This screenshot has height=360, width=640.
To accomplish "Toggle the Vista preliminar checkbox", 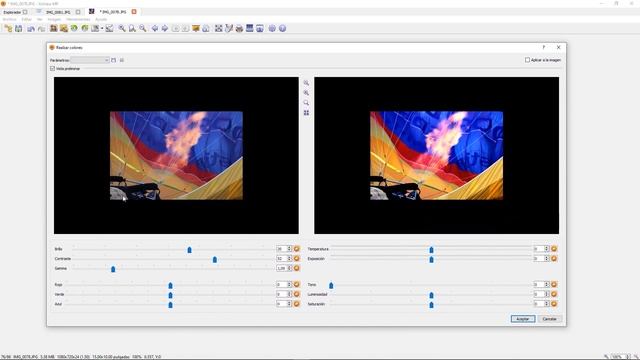I will (x=53, y=69).
